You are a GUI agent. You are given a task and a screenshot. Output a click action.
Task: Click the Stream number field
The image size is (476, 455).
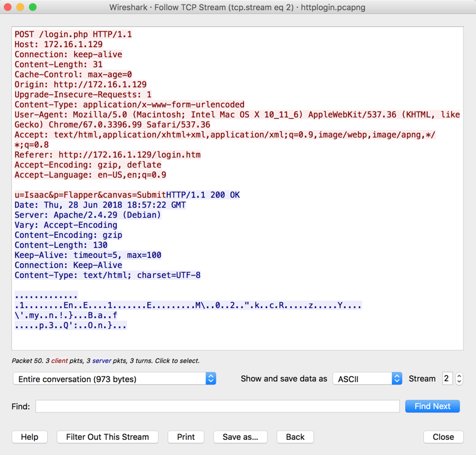coord(447,379)
